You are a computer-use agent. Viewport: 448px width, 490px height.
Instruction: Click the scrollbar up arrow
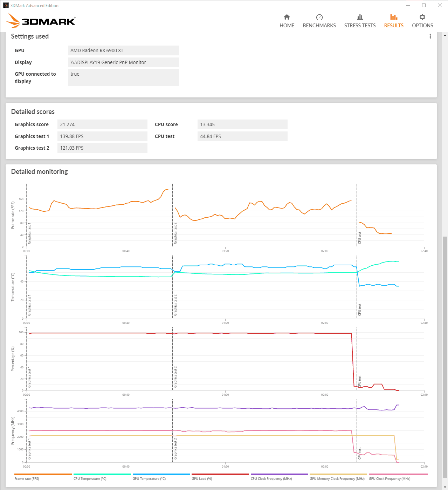point(445,35)
